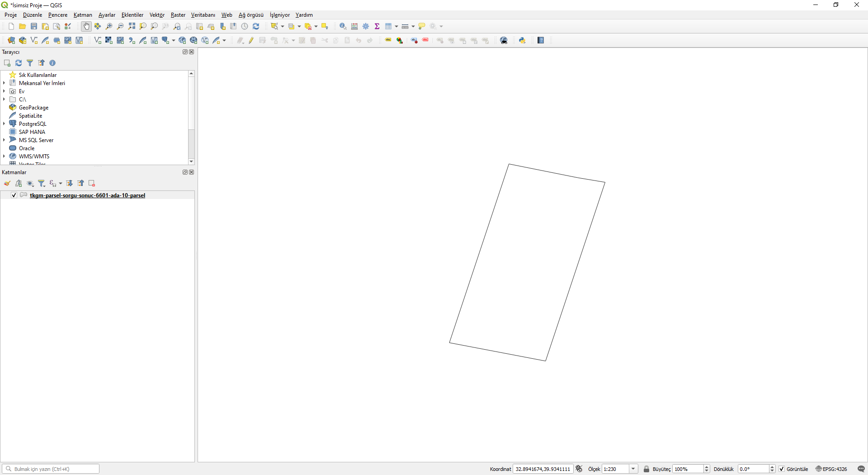Expand the WMS/WMTS tree node
The width and height of the screenshot is (868, 475).
click(4, 156)
